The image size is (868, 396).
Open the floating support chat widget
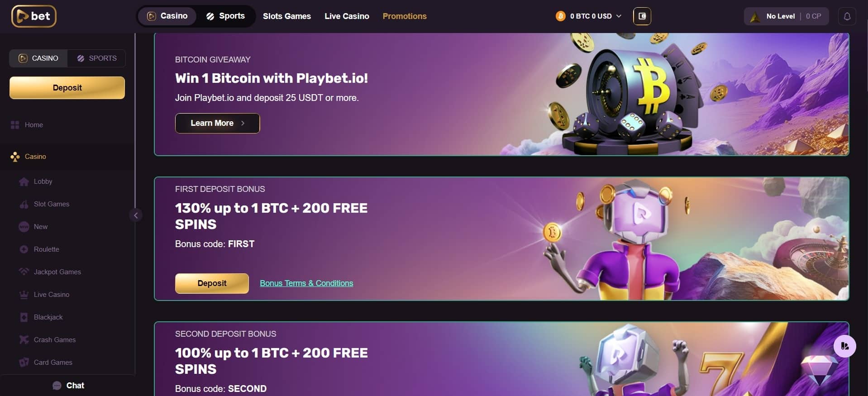(x=844, y=346)
